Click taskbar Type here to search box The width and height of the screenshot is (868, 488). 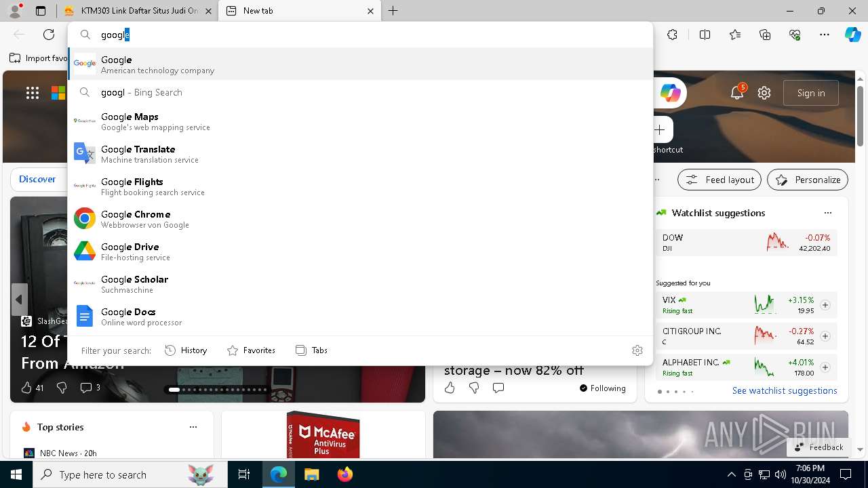(130, 474)
